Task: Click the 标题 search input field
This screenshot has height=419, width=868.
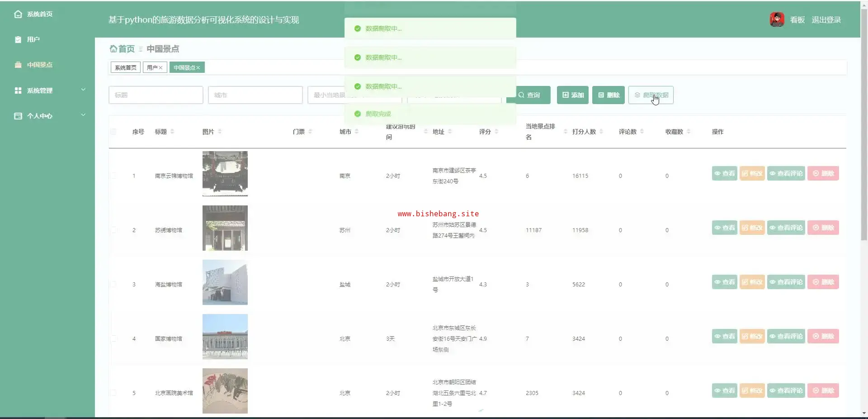Action: click(x=156, y=95)
